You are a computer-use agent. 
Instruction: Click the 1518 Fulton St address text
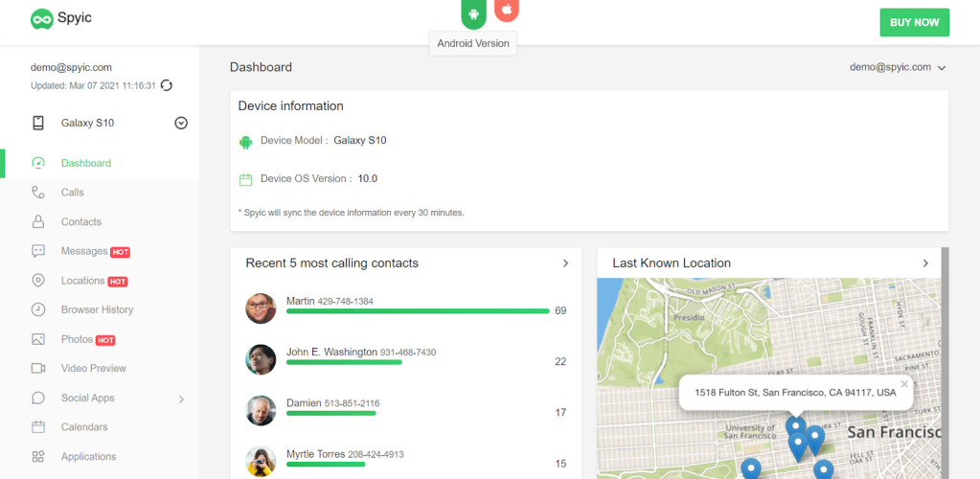click(x=795, y=393)
